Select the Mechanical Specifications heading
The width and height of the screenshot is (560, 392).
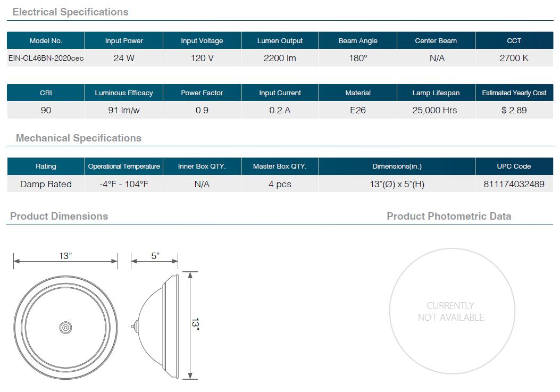[78, 138]
